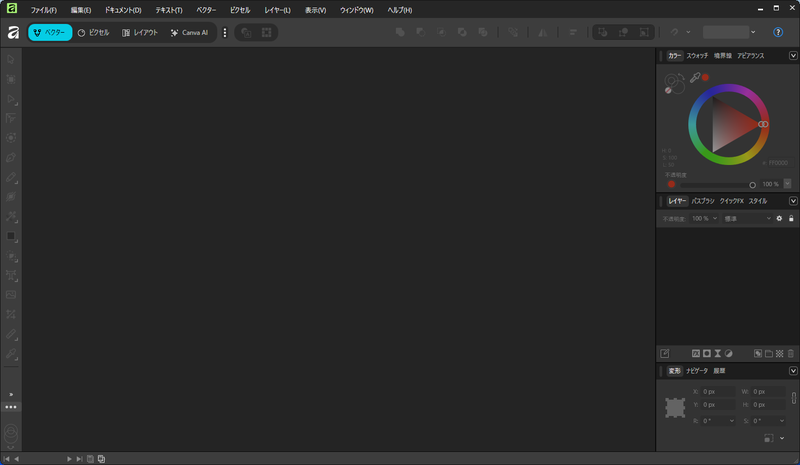Select the Node tool icon
Screen dimensions: 800x465
pyautogui.click(x=11, y=99)
